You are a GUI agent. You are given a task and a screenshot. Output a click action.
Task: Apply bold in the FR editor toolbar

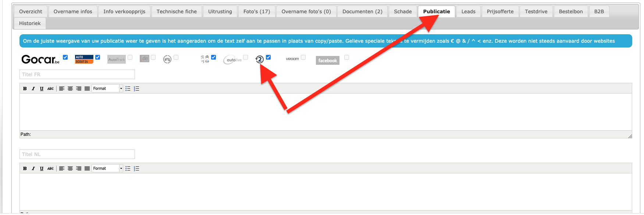point(25,88)
